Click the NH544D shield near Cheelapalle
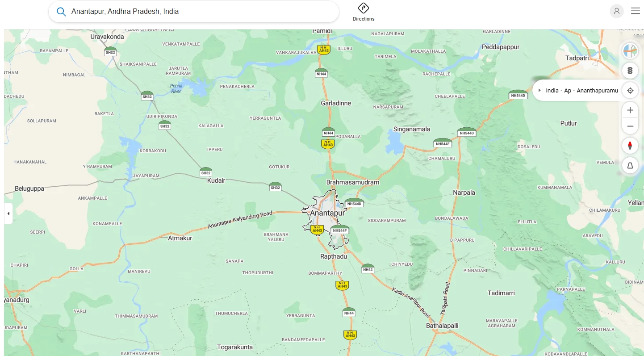This screenshot has height=356, width=644. pos(518,95)
